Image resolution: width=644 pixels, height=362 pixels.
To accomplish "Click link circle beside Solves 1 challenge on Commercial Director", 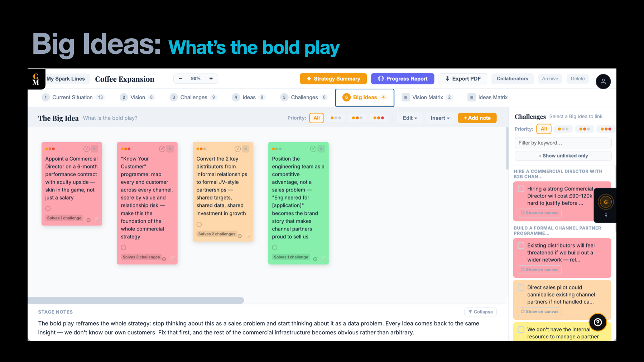I will (x=88, y=220).
